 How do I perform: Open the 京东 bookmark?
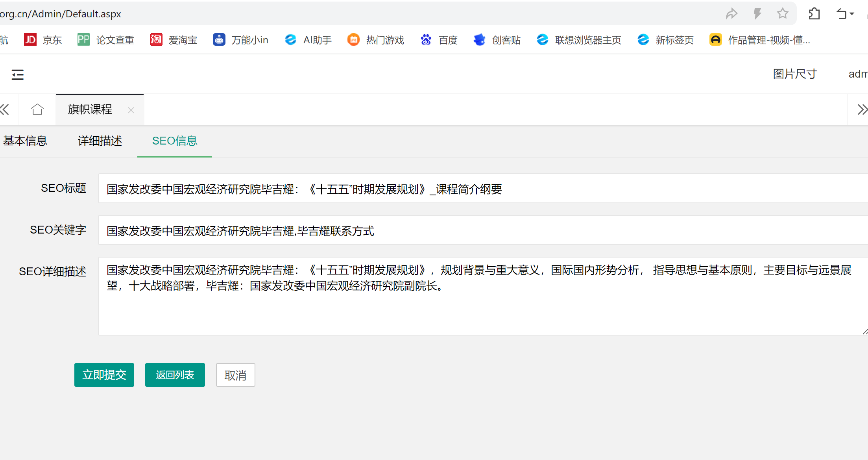click(x=43, y=40)
